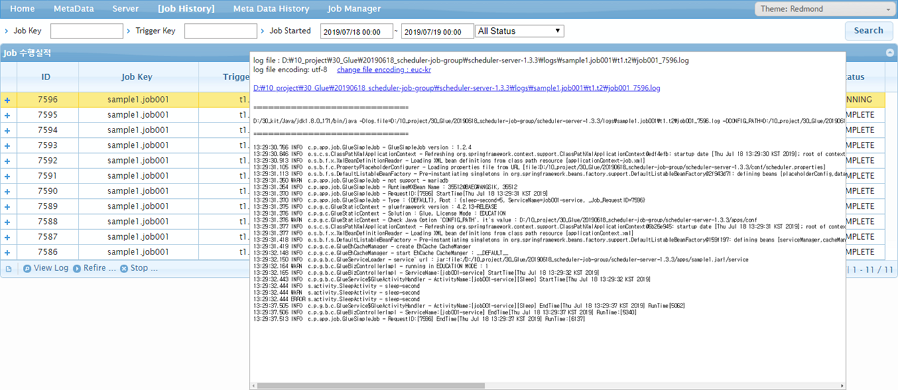The height and width of the screenshot is (390, 898).
Task: Click the Search button
Action: click(868, 31)
